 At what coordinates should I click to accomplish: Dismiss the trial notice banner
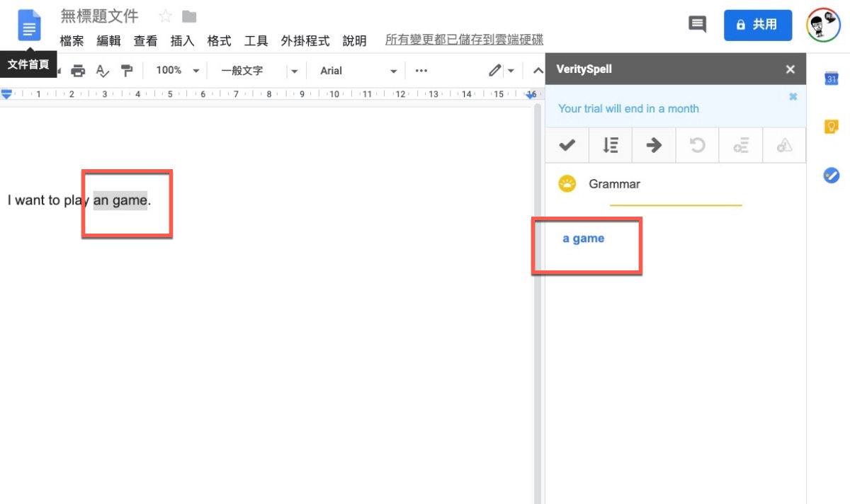[x=793, y=96]
